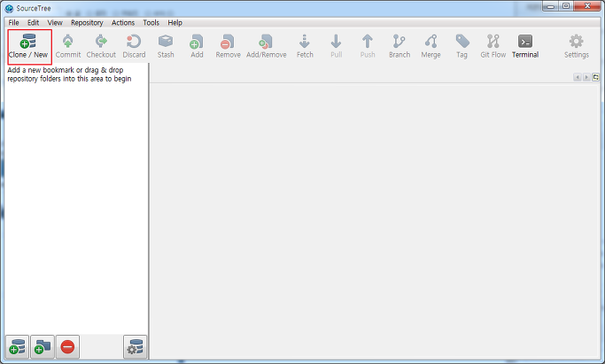Click the Discard toolbar icon
Screen dimensions: 605x364
pyautogui.click(x=134, y=42)
